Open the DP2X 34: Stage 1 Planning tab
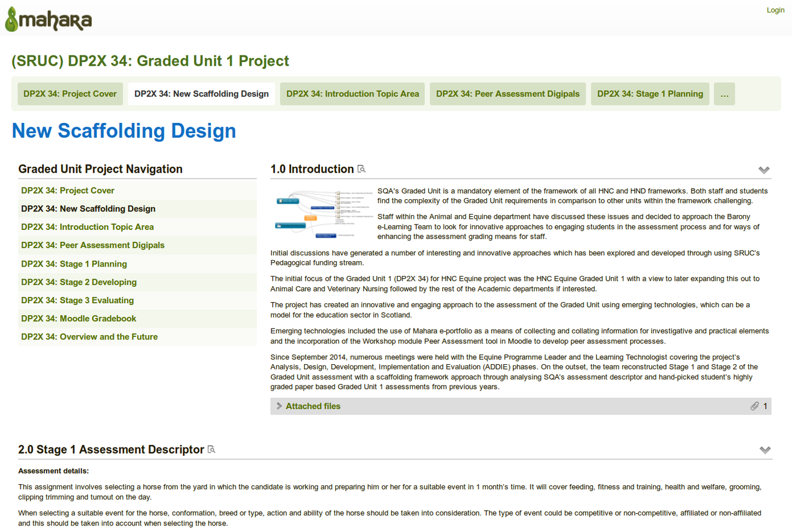The height and width of the screenshot is (532, 792). 650,94
